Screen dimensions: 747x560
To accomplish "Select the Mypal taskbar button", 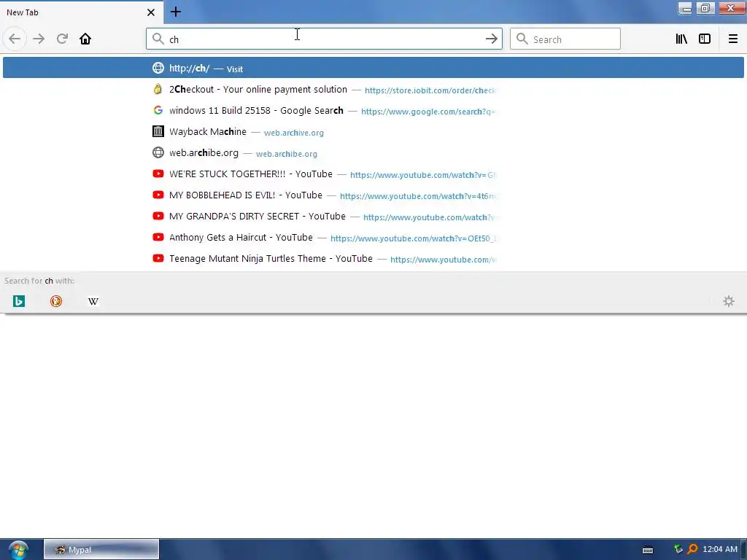I will click(x=101, y=550).
